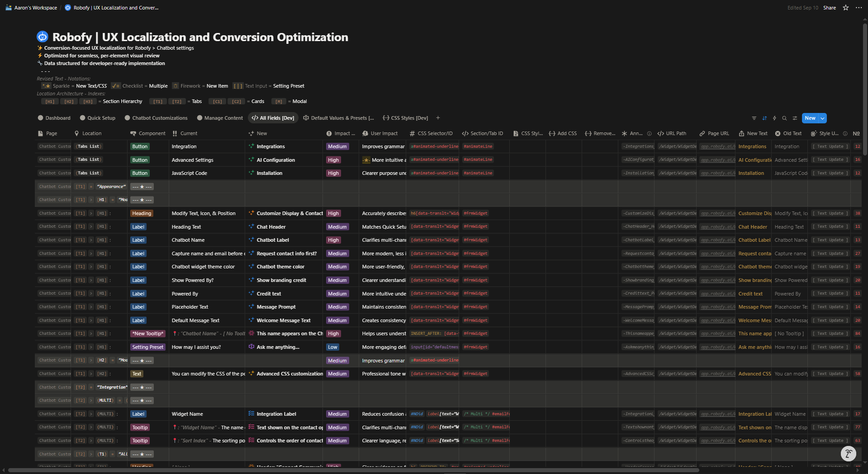The width and height of the screenshot is (868, 474).
Task: Add a new database view with plus icon
Action: (438, 118)
